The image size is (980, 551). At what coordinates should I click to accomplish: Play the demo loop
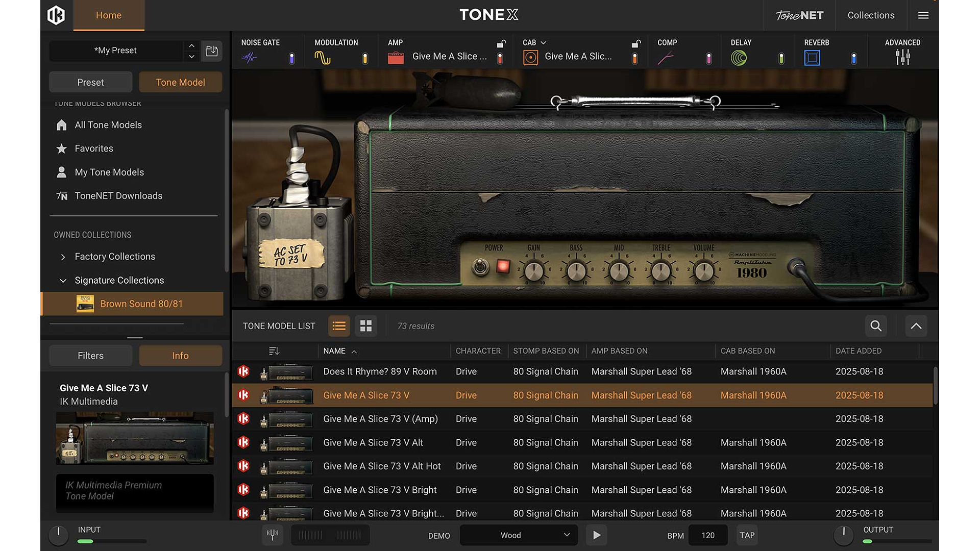[x=596, y=535]
